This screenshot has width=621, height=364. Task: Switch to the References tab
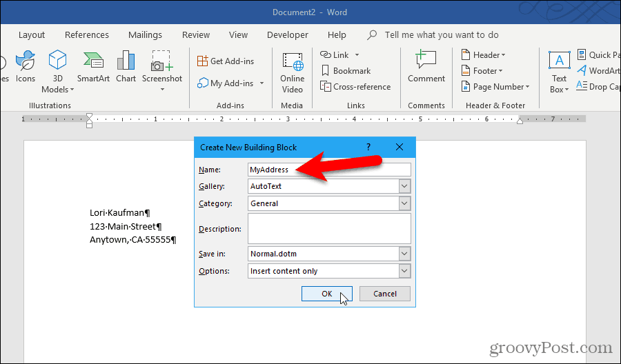coord(87,35)
